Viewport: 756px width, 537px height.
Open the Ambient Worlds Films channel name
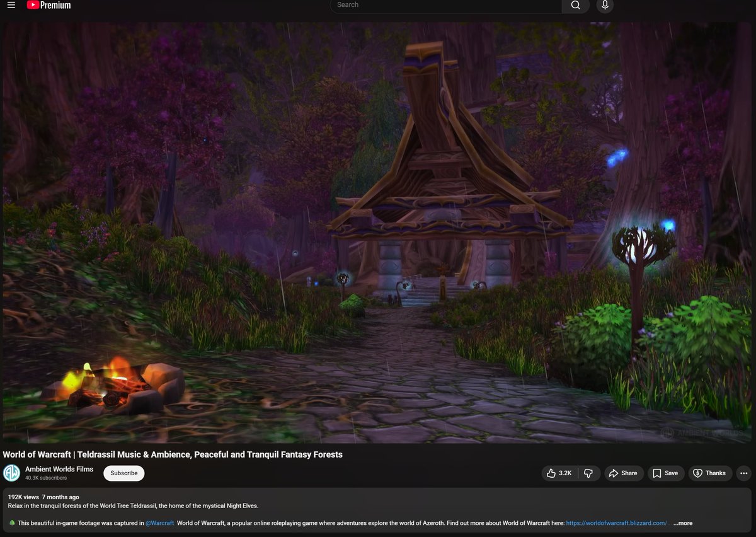(59, 469)
